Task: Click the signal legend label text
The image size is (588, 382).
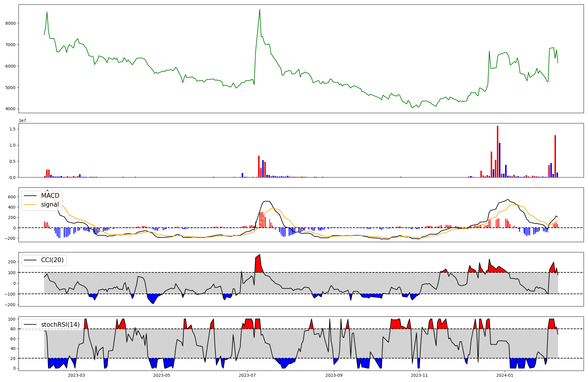Action: (x=50, y=205)
